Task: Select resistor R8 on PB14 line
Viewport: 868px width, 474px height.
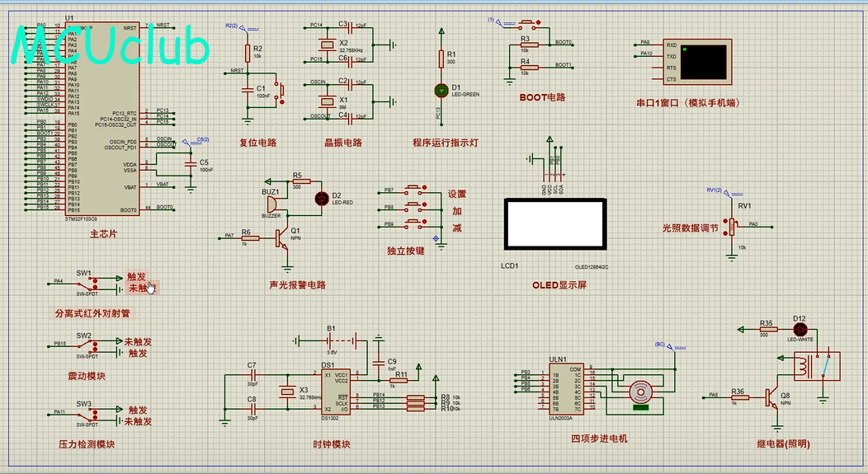Action: tap(416, 397)
